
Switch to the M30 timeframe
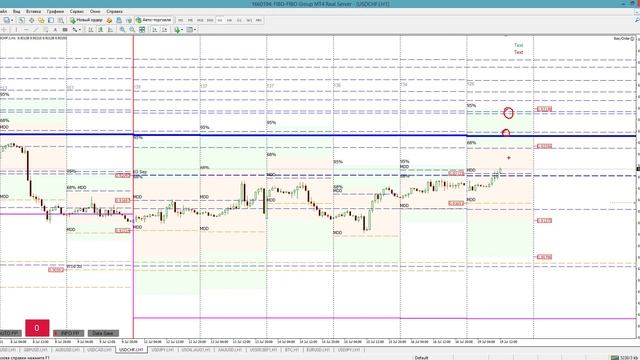pos(210,20)
